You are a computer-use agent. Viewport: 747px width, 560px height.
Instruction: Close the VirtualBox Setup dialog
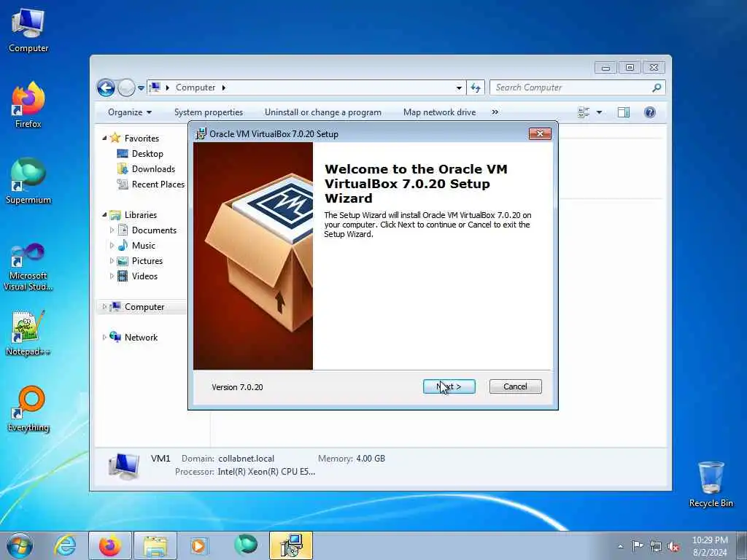(x=540, y=134)
